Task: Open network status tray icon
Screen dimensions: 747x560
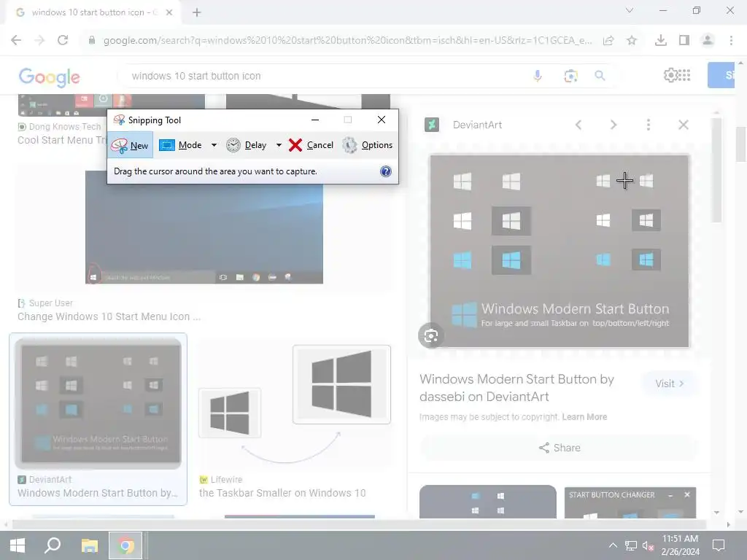Action: pos(631,545)
